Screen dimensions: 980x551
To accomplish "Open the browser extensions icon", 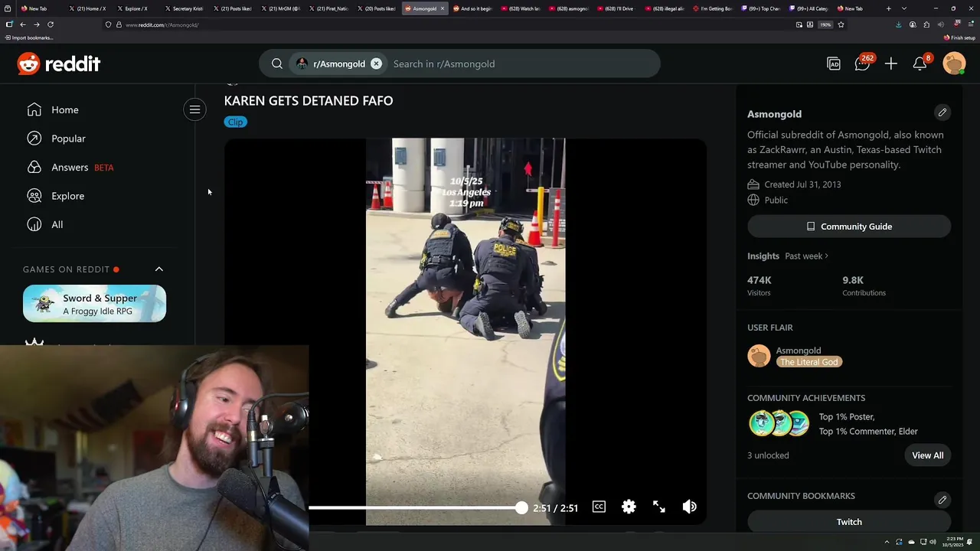I will 926,24.
